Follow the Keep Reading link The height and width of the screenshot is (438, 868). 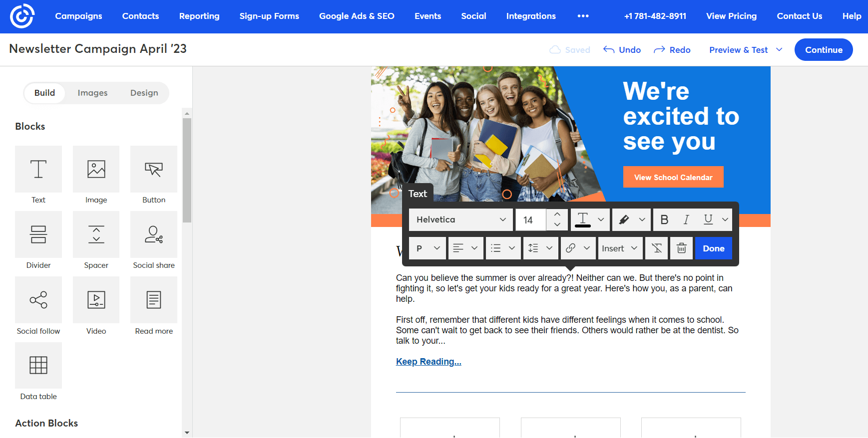click(x=429, y=362)
